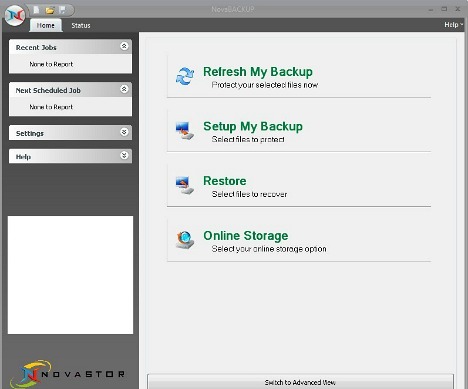Click the Setup My Backup computer icon
Image resolution: width=468 pixels, height=389 pixels.
coord(185,131)
